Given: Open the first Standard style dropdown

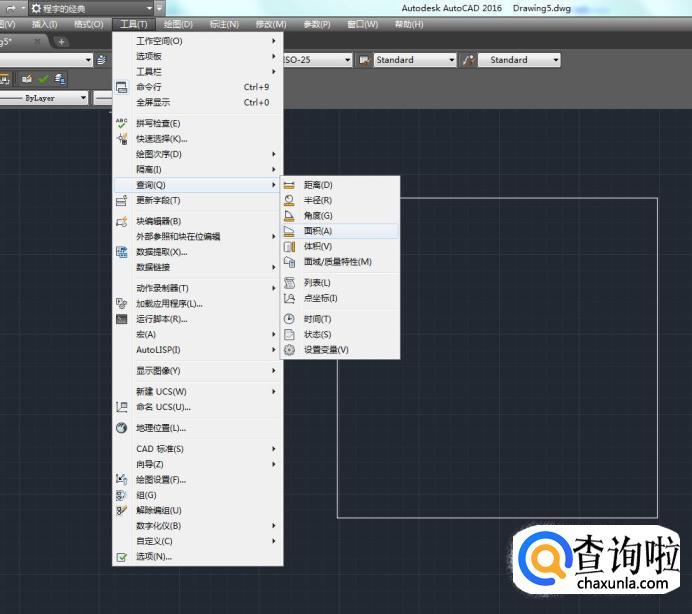Looking at the screenshot, I should [451, 60].
